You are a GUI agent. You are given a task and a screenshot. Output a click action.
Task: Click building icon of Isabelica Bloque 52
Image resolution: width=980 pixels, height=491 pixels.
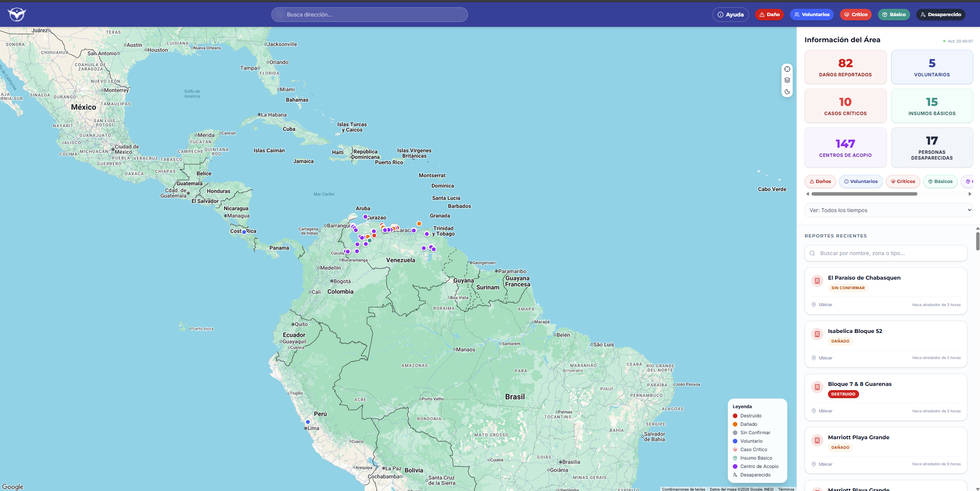click(817, 334)
